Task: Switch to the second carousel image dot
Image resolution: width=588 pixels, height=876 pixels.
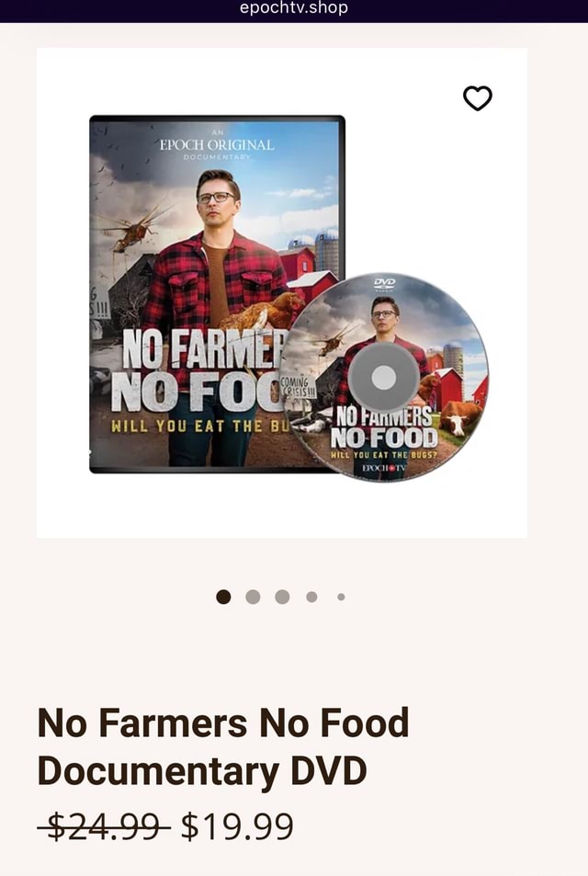Action: [x=253, y=597]
